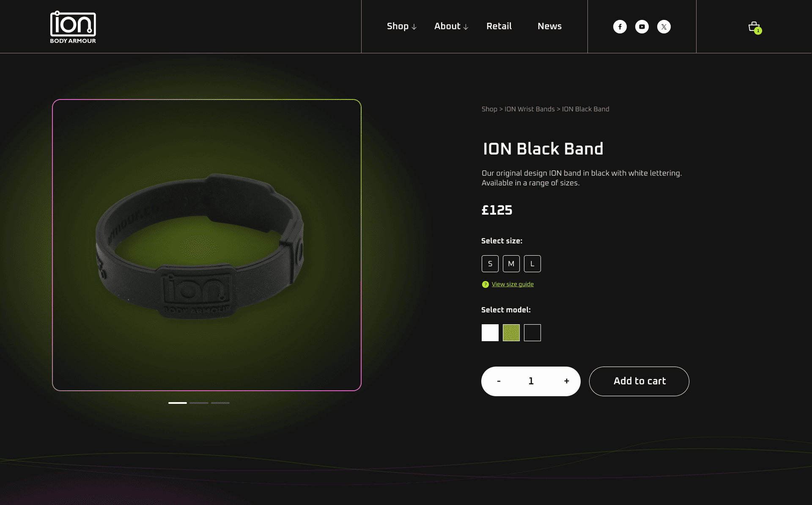Open the YouTube social icon

click(642, 27)
